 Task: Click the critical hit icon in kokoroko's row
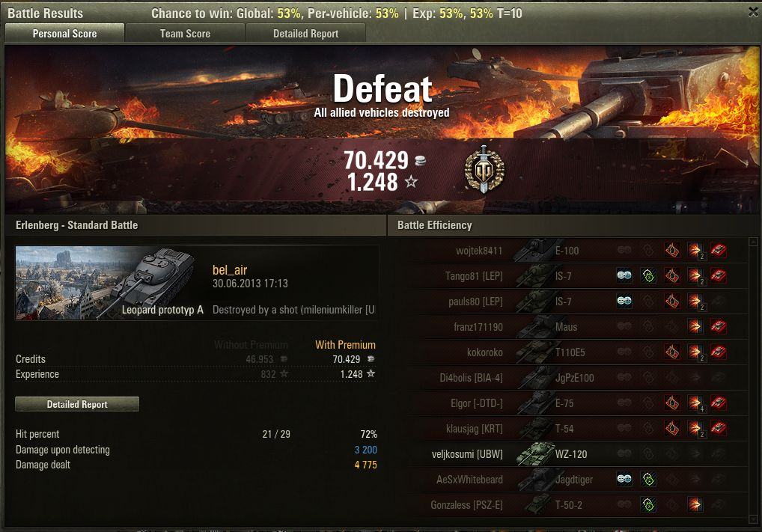(672, 352)
